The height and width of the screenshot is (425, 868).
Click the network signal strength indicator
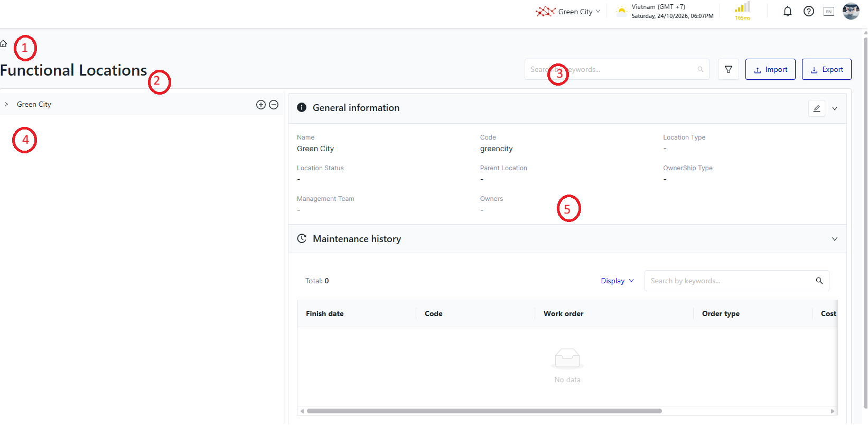click(x=742, y=11)
